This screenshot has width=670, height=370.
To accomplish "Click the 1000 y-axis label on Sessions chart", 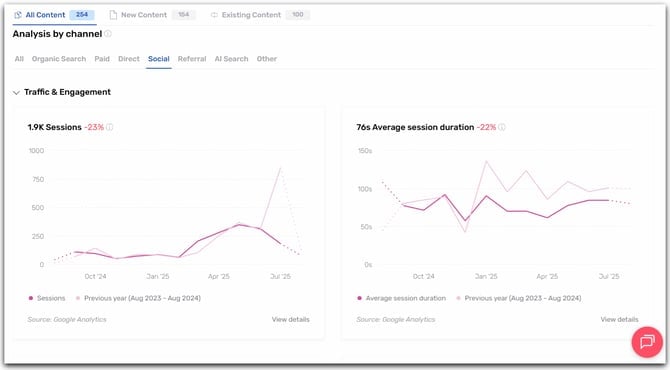I will [36, 150].
